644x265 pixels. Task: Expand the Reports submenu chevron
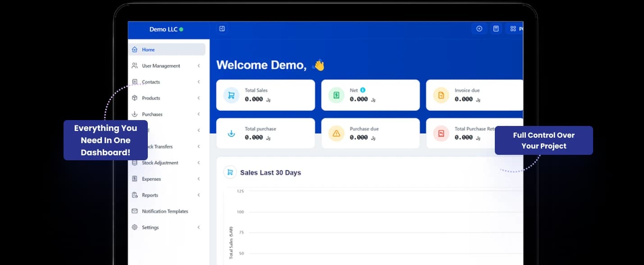coord(199,195)
